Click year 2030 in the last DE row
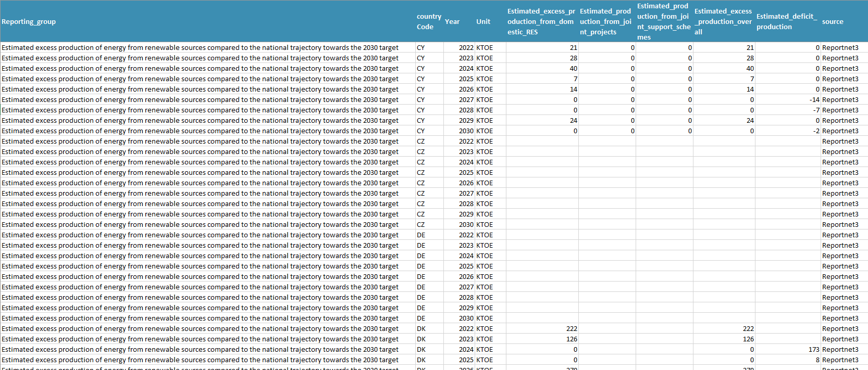 466,318
